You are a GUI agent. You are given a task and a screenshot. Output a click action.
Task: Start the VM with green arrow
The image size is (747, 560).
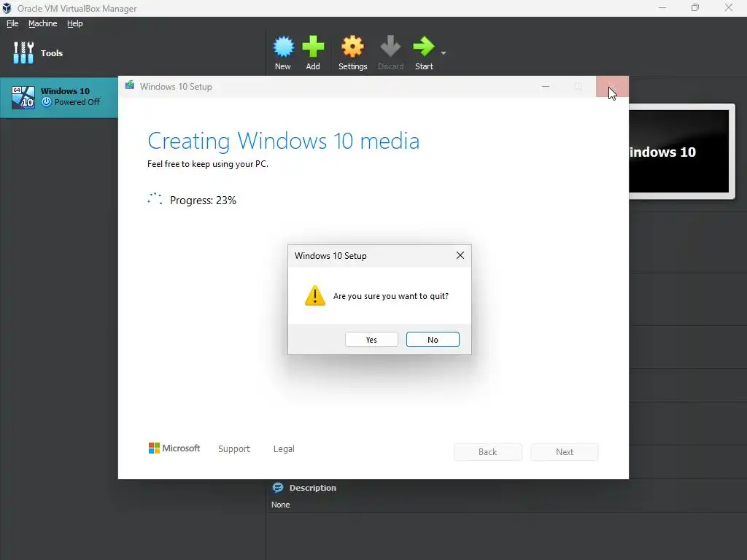click(x=424, y=47)
